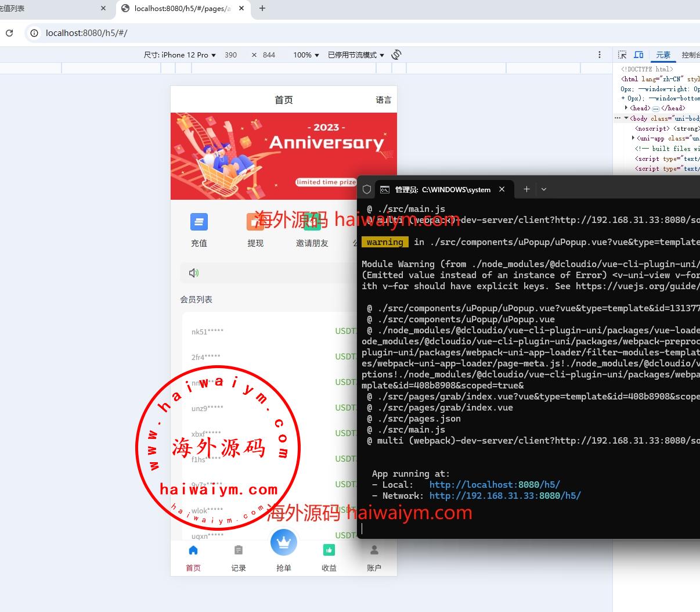
Task: Toggle the device toolbar icon in DevTools
Action: tap(638, 55)
